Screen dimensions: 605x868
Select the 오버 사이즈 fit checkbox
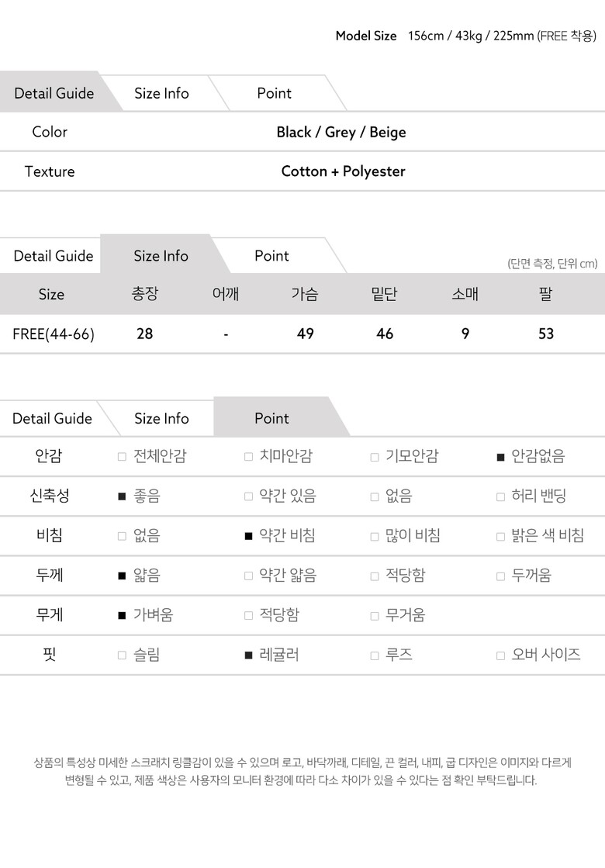pos(501,655)
